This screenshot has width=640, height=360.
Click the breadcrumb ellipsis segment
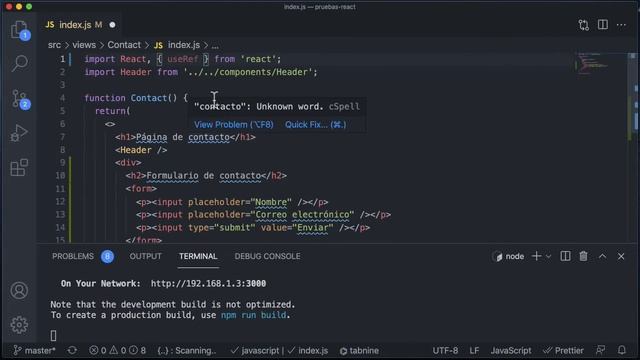(215, 45)
